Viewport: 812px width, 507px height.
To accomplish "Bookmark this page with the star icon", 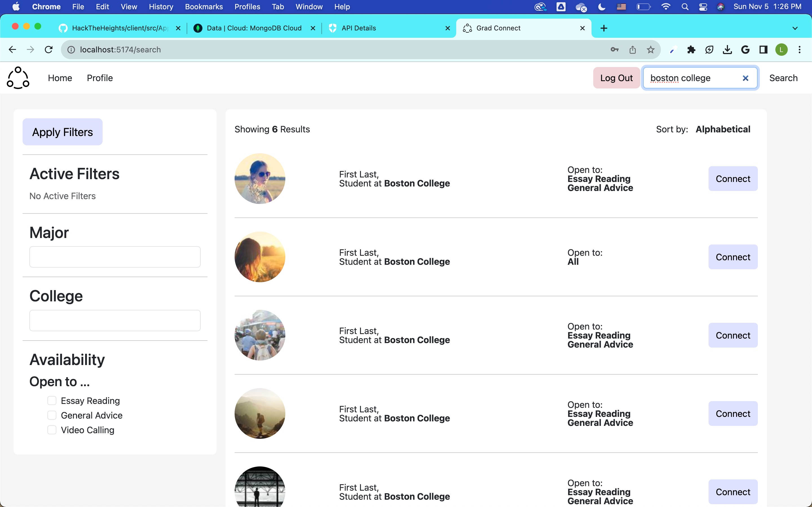I will coord(650,49).
